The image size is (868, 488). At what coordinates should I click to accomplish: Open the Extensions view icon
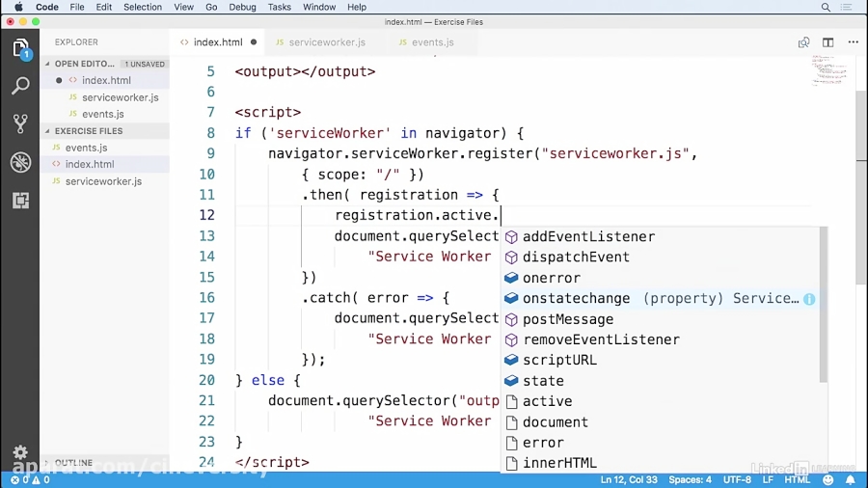pyautogui.click(x=20, y=201)
